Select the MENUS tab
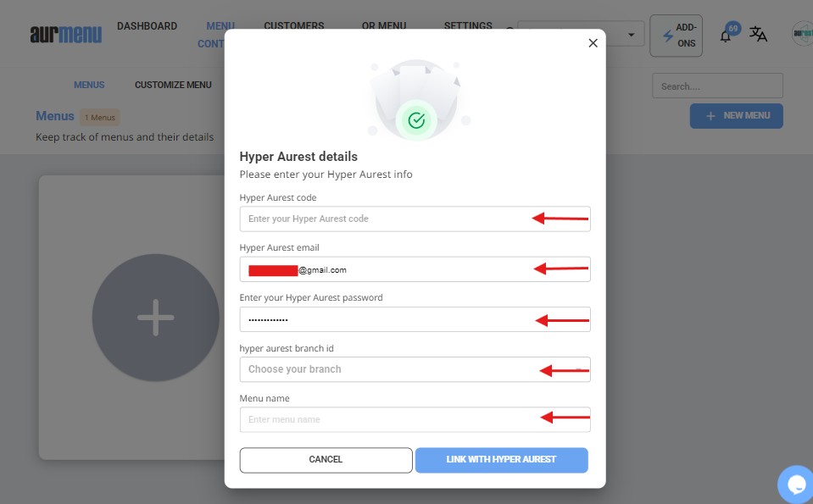 pos(89,85)
